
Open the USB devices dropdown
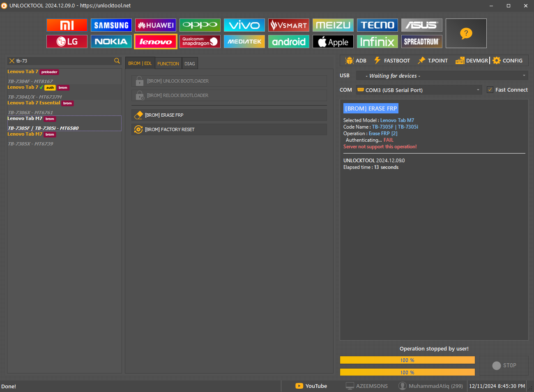tap(442, 76)
